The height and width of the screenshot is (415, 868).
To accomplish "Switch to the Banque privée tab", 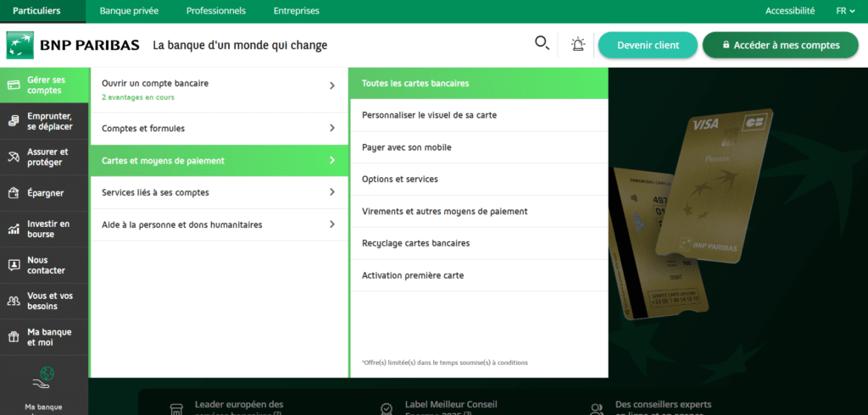I will point(129,11).
